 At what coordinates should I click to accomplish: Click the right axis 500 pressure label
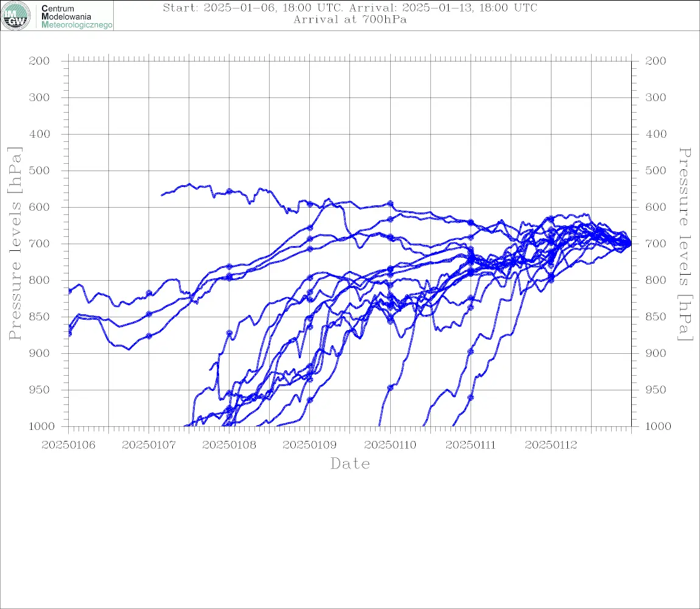pyautogui.click(x=656, y=171)
